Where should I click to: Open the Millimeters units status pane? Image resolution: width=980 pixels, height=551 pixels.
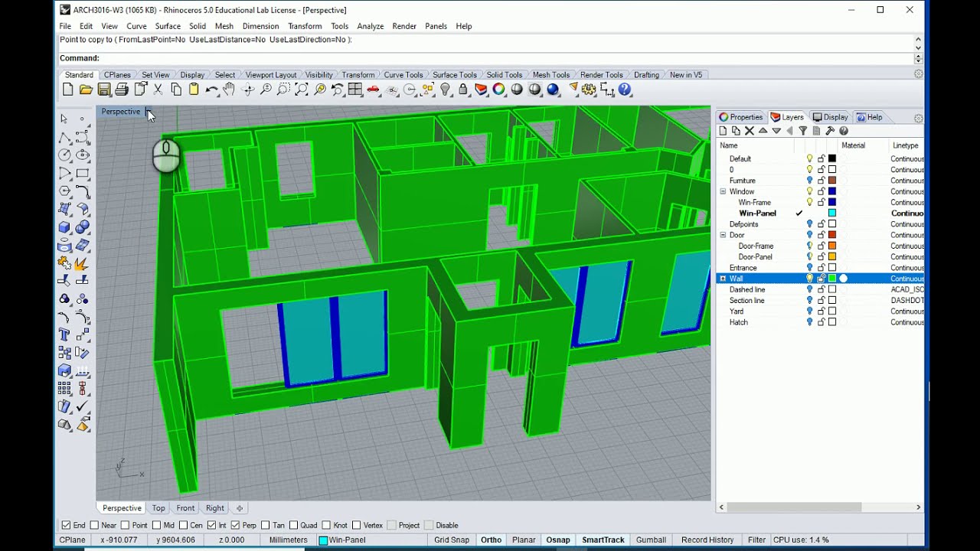click(x=288, y=540)
